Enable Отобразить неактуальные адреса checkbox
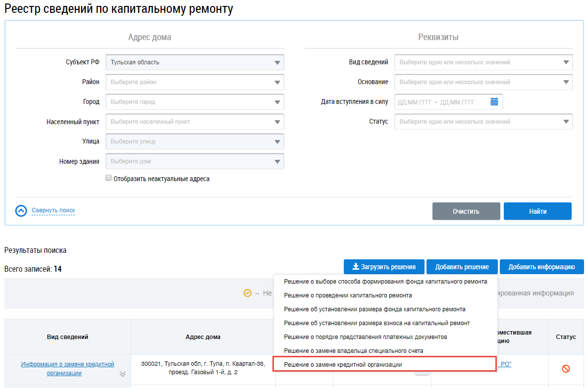 (x=108, y=178)
